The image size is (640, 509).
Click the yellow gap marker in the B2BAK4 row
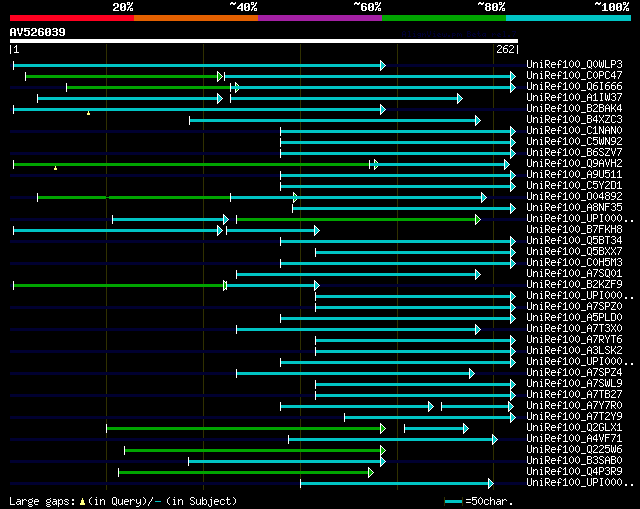tap(89, 113)
